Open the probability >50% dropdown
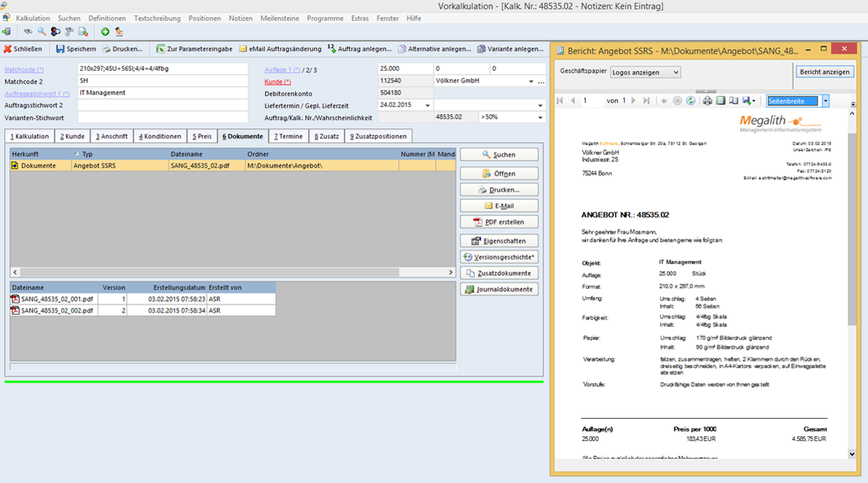 point(540,117)
